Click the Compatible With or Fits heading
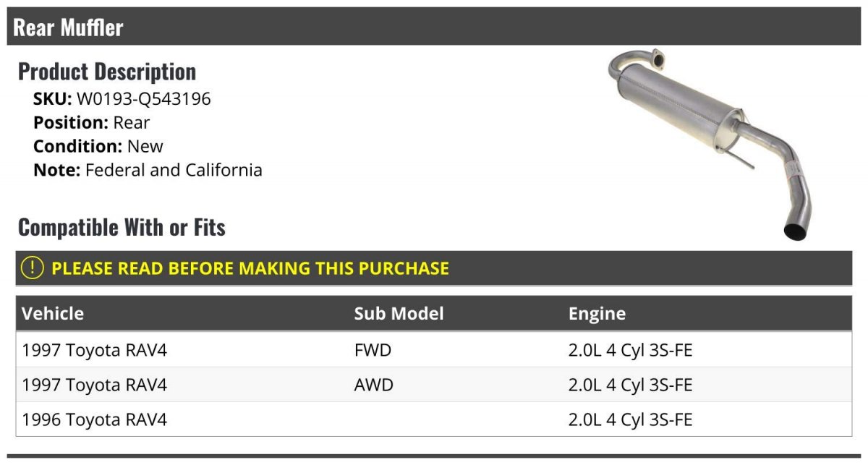This screenshot has height=465, width=868. coord(122,227)
